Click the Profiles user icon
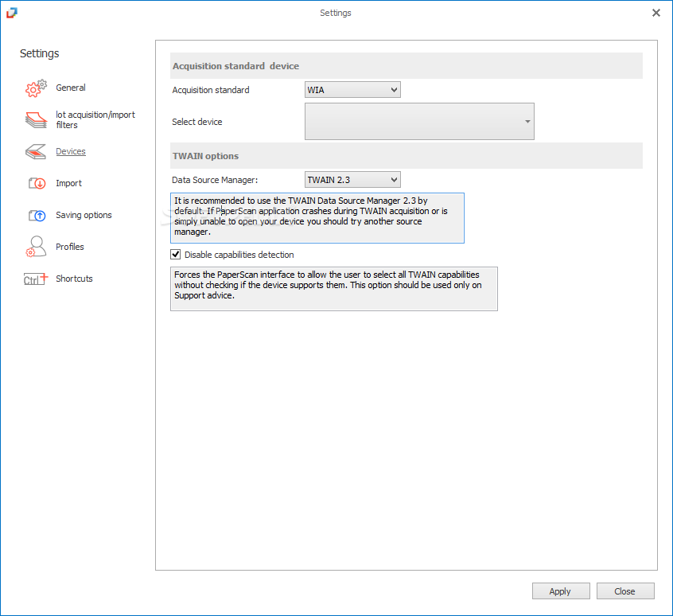673x616 pixels. [36, 247]
